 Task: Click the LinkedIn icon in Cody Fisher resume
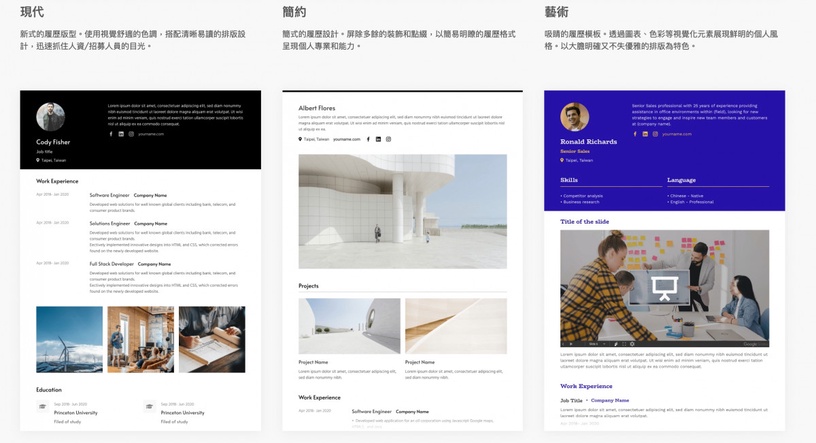pyautogui.click(x=121, y=134)
